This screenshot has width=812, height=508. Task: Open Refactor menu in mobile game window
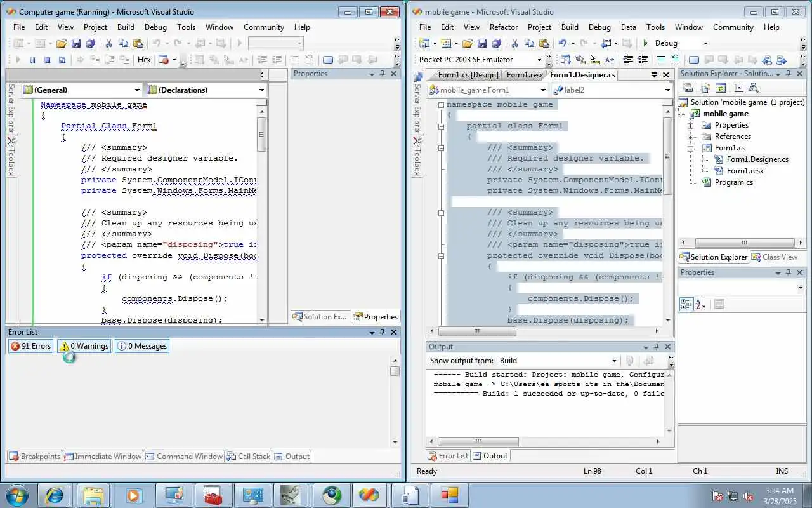[x=504, y=27]
